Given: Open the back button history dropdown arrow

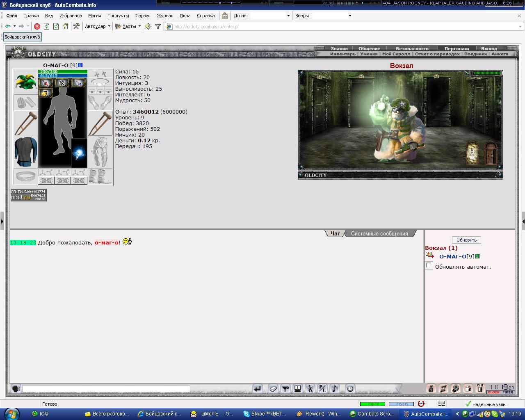Looking at the screenshot, I should 14,26.
